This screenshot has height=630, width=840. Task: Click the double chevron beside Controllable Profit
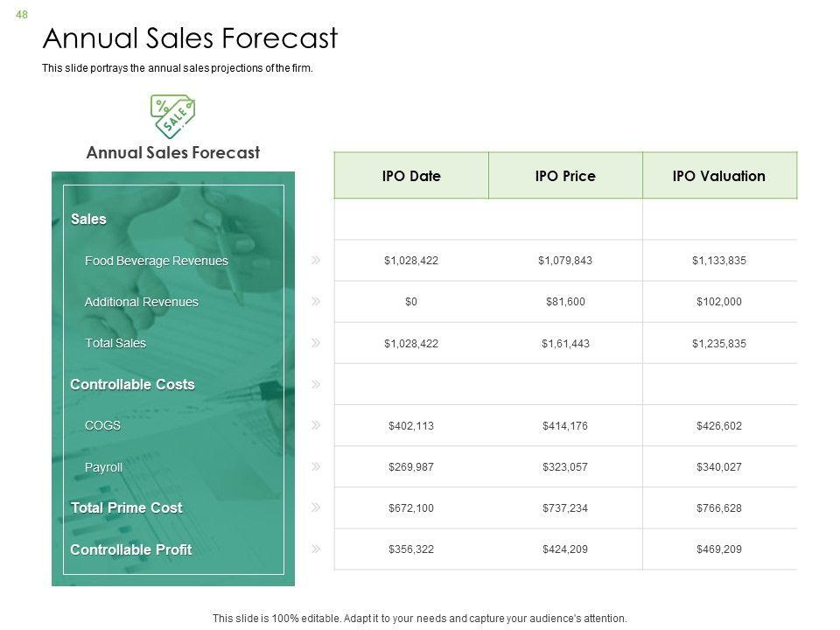(x=315, y=549)
